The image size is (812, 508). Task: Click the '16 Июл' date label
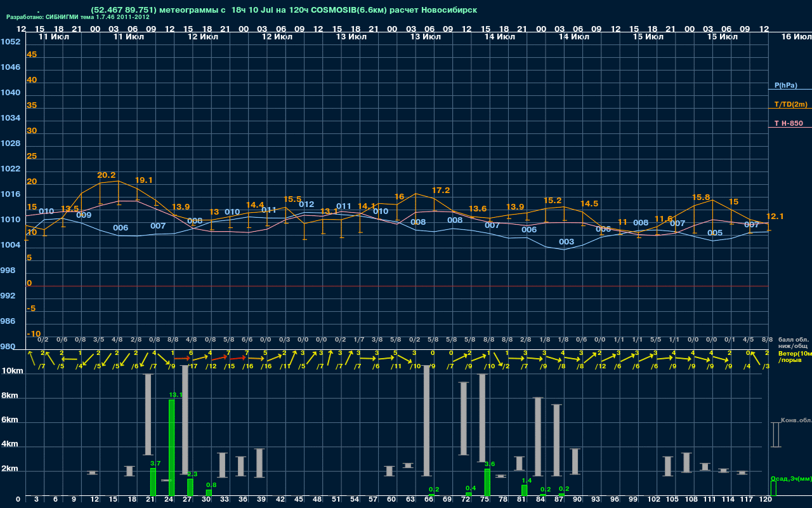796,37
